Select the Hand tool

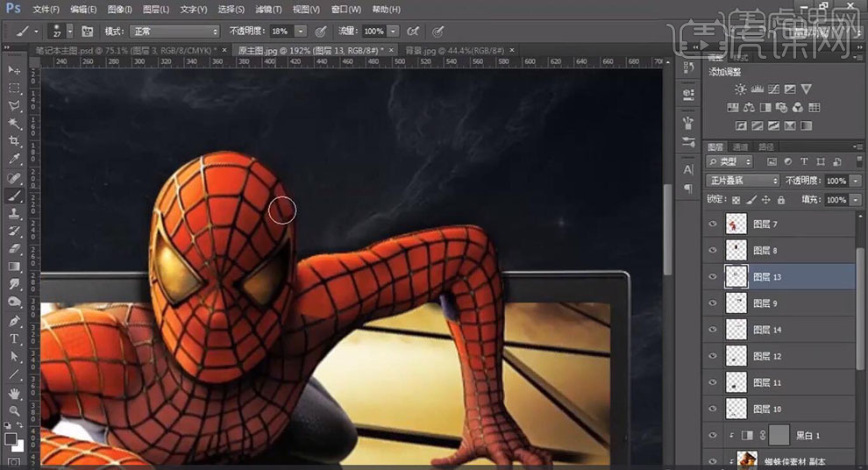[x=14, y=393]
